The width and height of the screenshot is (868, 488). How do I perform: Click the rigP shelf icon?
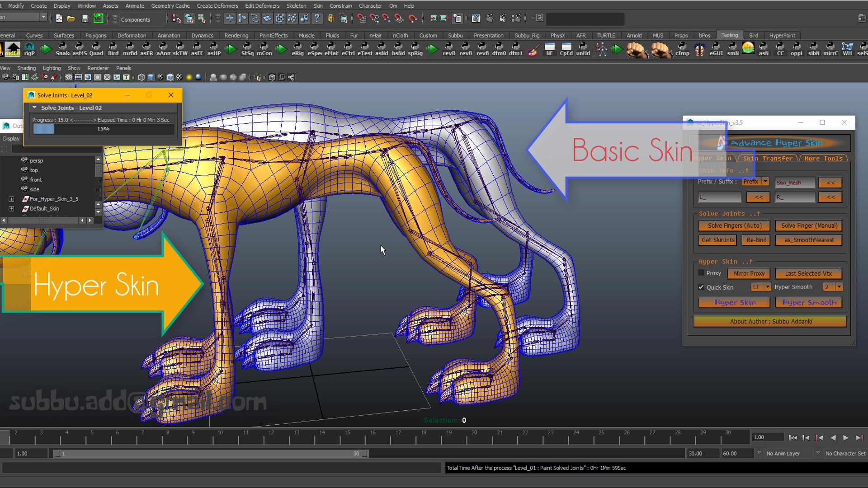[x=29, y=49]
